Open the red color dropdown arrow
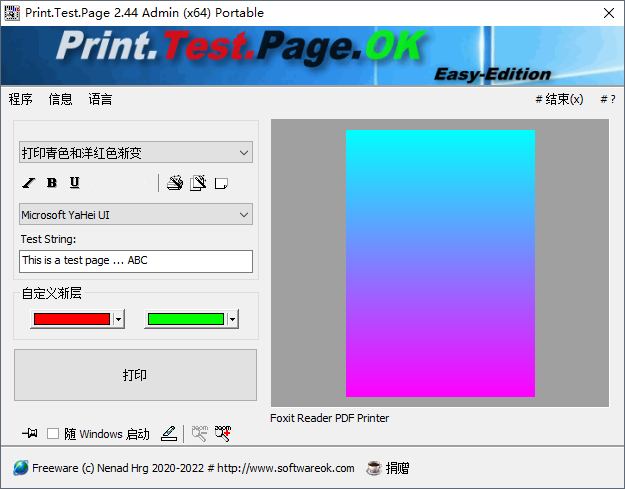Screen dimensions: 625x489 [x=118, y=319]
